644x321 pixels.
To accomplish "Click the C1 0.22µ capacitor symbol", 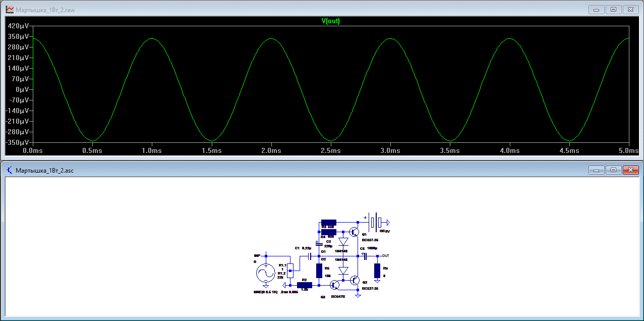I will (309, 256).
